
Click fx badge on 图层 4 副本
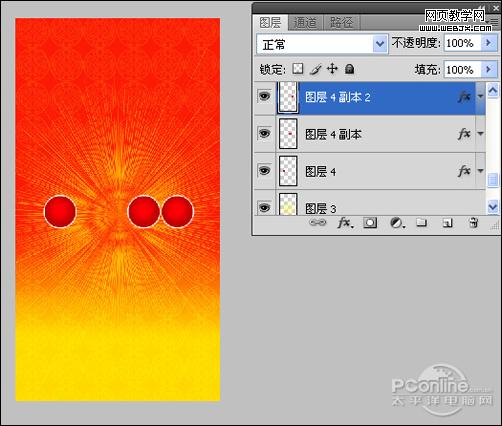[464, 134]
